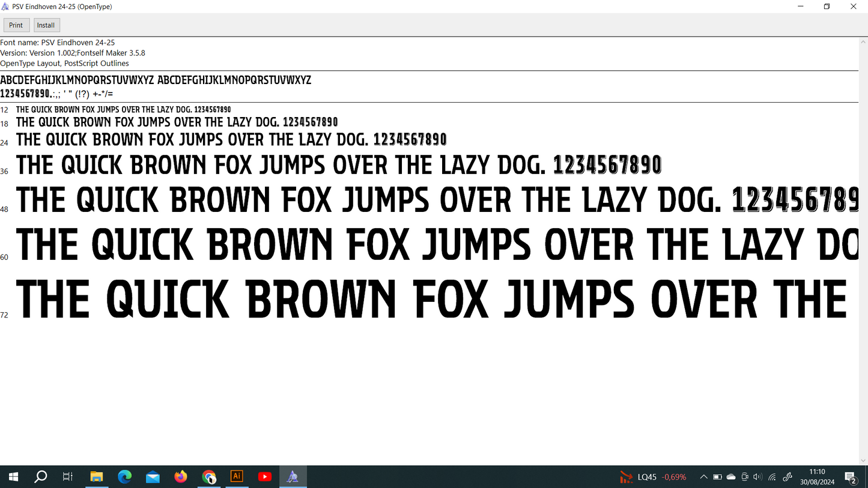Switch to Adobe Illustrator in taskbar
The image size is (868, 488).
coord(237,477)
